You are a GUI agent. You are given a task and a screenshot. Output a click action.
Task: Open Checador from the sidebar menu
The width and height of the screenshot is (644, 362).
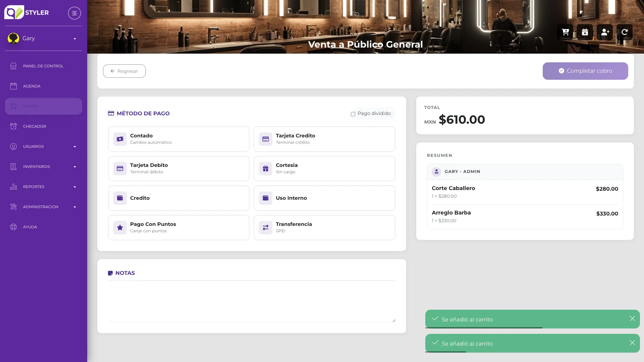tap(44, 126)
